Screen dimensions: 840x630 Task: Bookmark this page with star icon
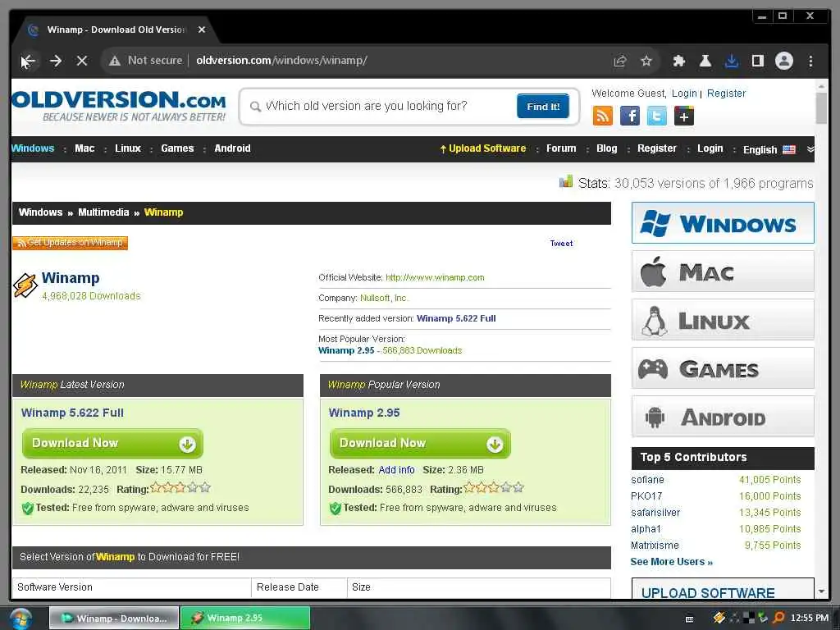pos(646,61)
